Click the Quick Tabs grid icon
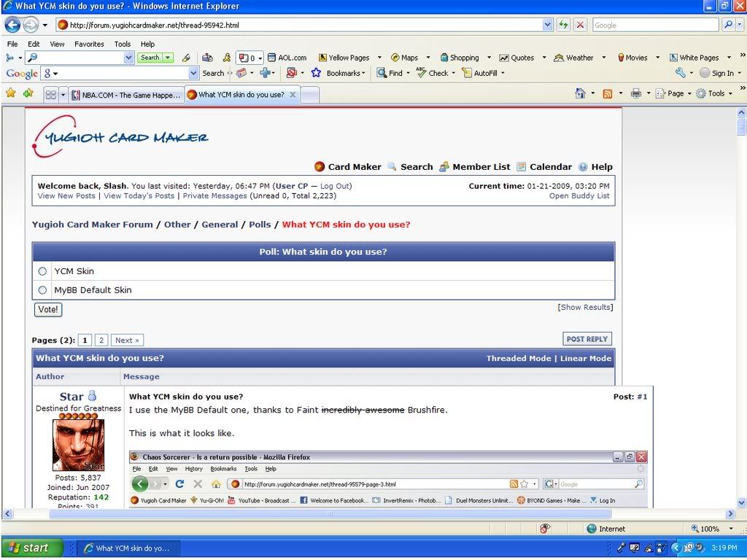The width and height of the screenshot is (747, 560). 50,94
